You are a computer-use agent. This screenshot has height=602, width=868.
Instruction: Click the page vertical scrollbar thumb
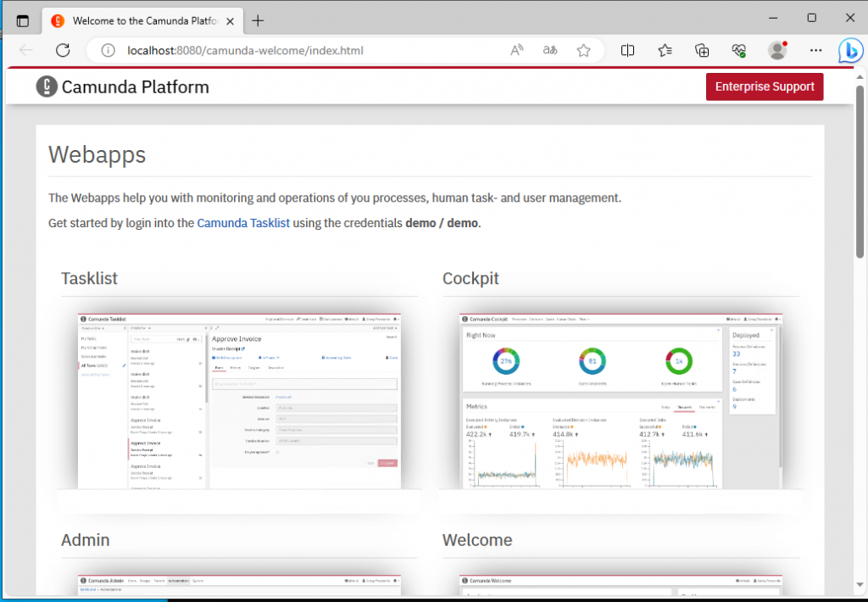tap(860, 171)
